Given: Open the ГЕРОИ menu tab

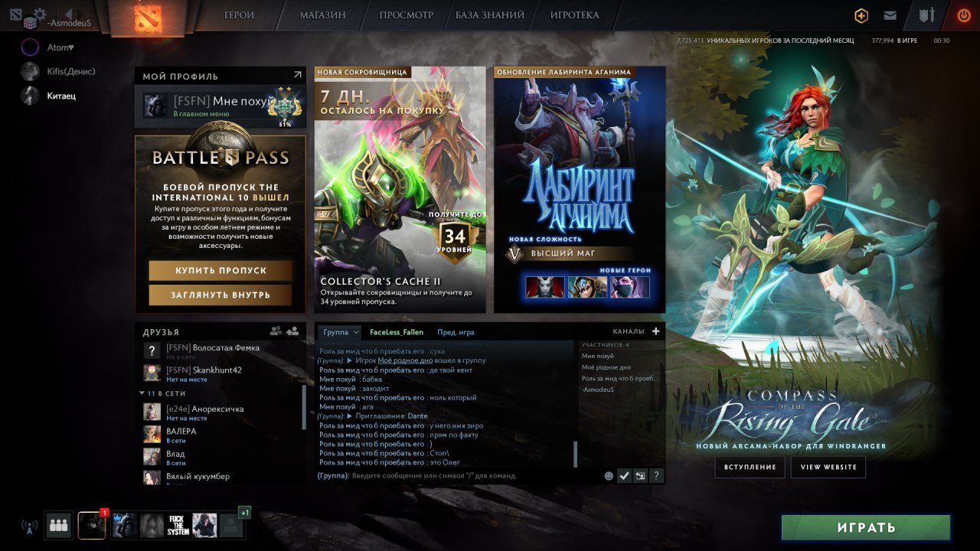Looking at the screenshot, I should click(239, 15).
